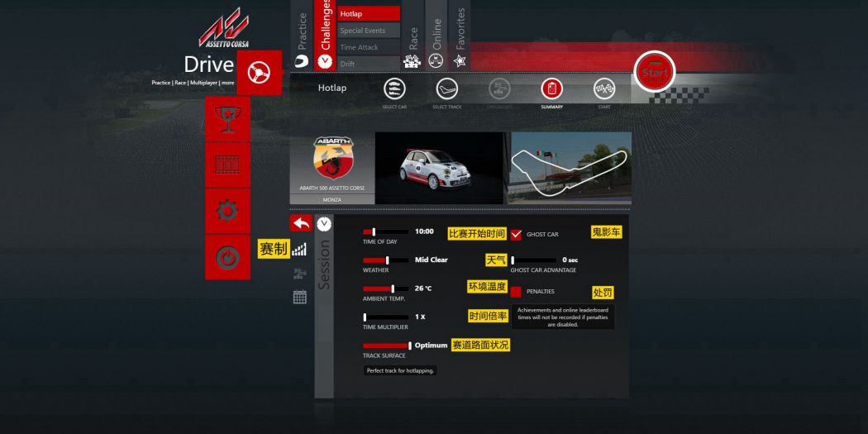
Task: Open the Online tab
Action: click(x=436, y=36)
